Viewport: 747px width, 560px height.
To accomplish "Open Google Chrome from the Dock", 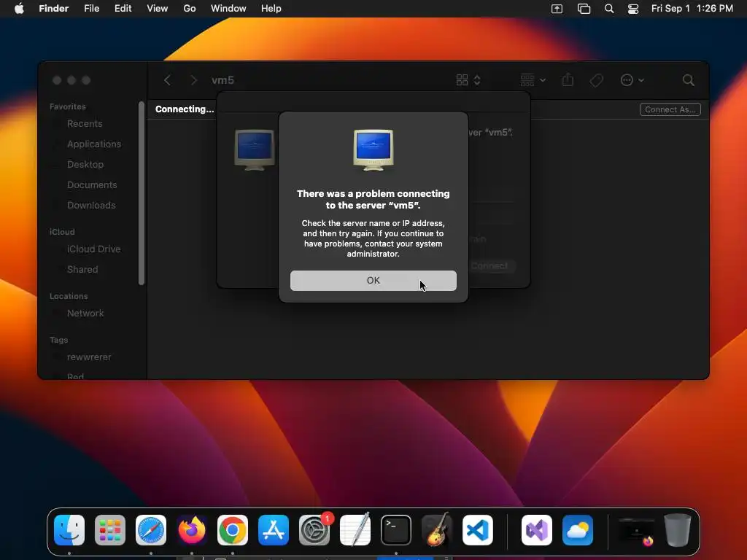I will pos(233,530).
